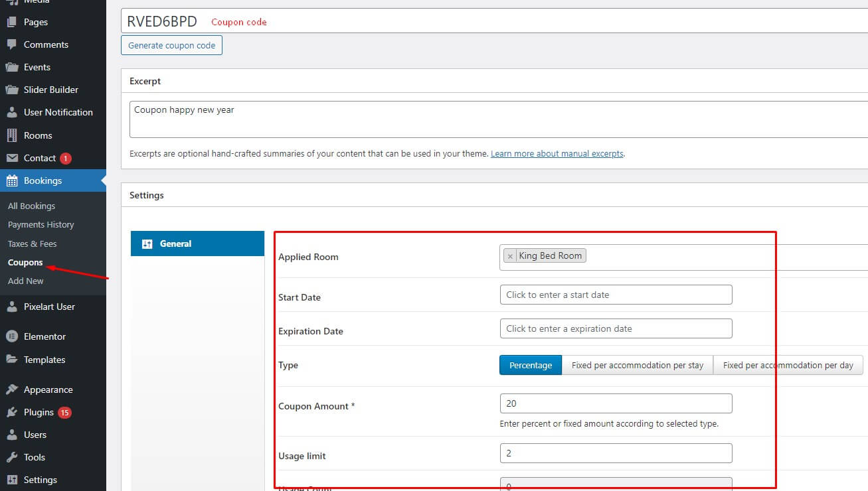Screen dimensions: 868x491
Task: Go to Taxes & Fees submenu
Action: point(32,244)
